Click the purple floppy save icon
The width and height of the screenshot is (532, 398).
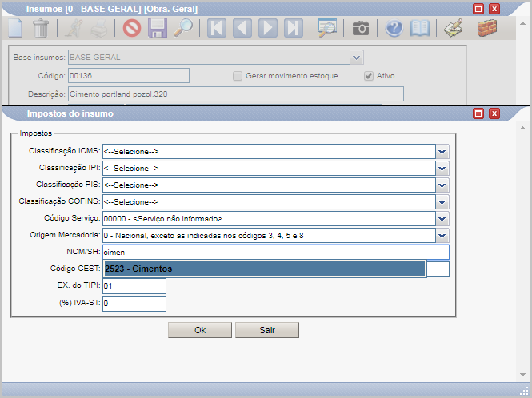[x=158, y=28]
